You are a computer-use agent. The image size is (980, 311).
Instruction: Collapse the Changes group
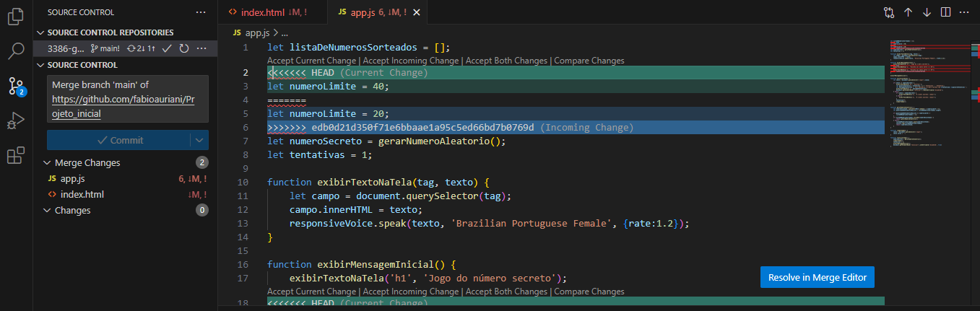(48, 211)
